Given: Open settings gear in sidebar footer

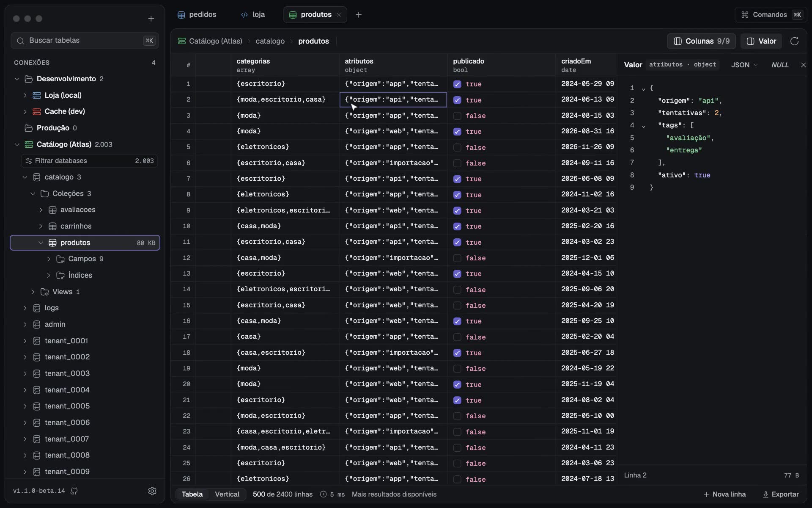Looking at the screenshot, I should (x=152, y=491).
